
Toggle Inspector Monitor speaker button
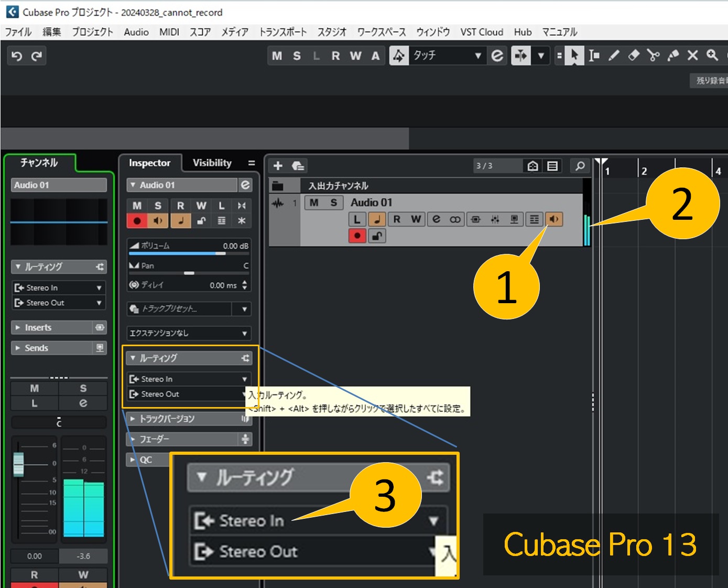coord(158,221)
